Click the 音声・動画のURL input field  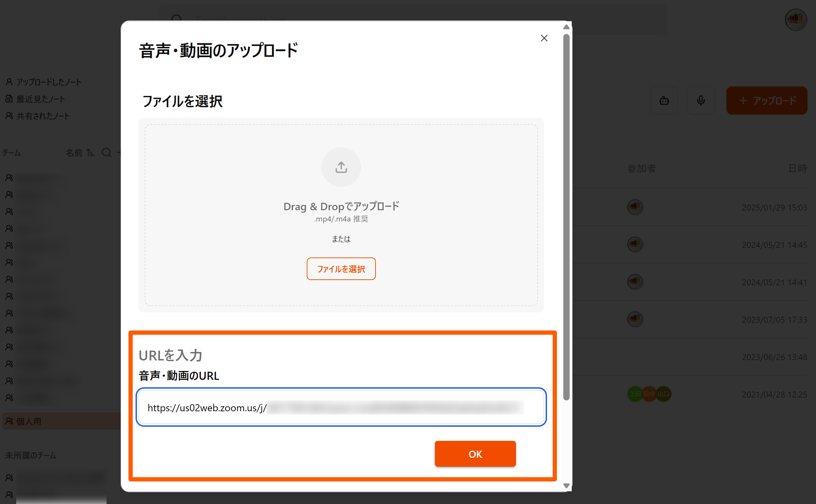(x=341, y=407)
